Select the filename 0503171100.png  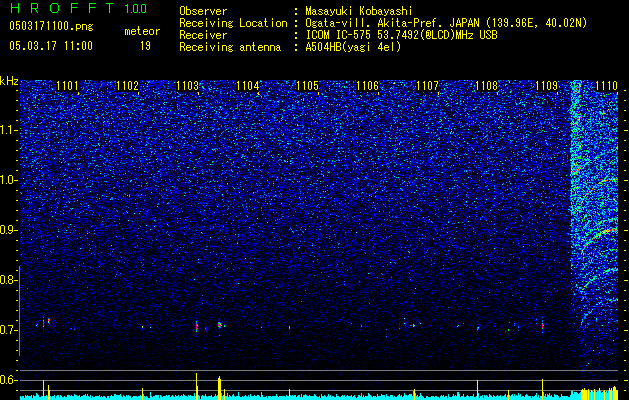(x=51, y=26)
